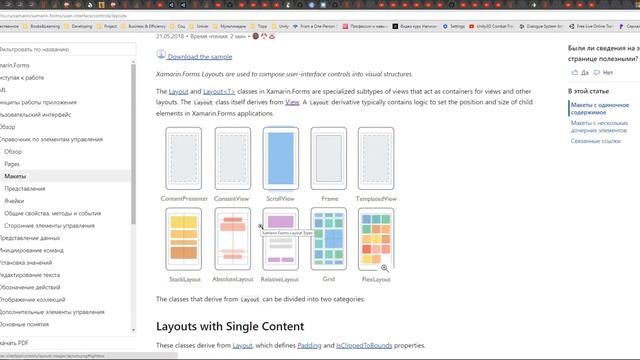Open the Dialogue System bookmark
The width and height of the screenshot is (640, 360).
[x=541, y=26]
